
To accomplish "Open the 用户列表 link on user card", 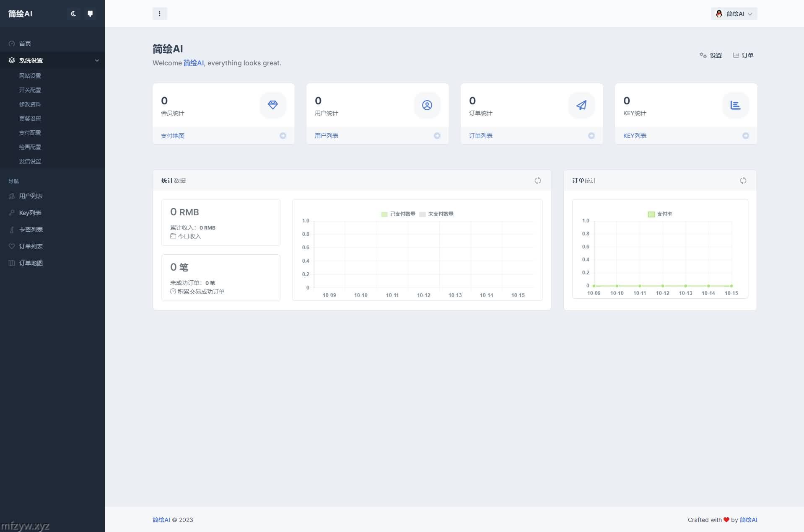I will click(x=326, y=136).
